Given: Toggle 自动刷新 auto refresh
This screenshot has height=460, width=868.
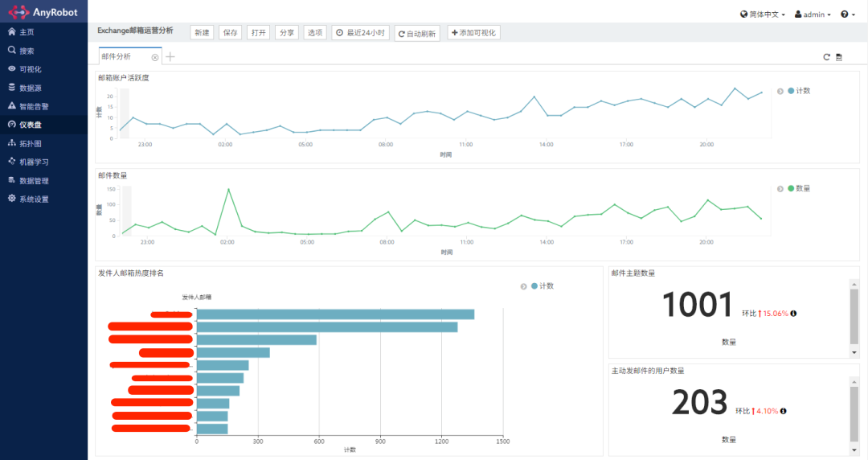Looking at the screenshot, I should (417, 34).
